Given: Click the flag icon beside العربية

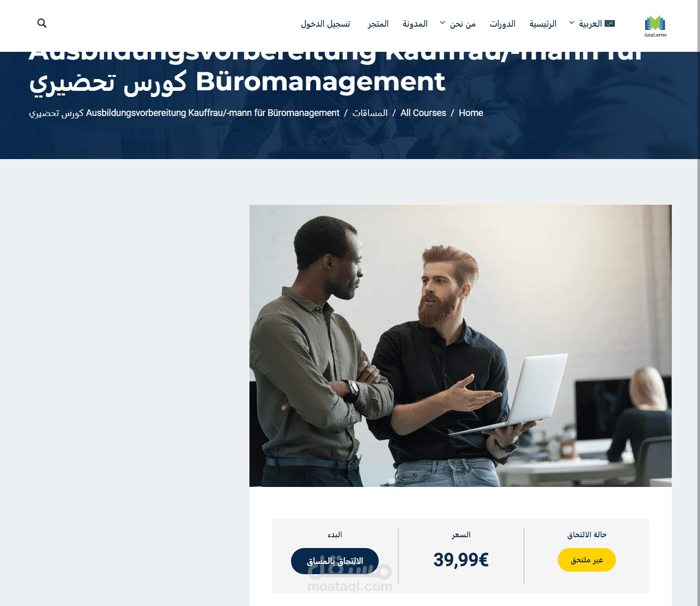Looking at the screenshot, I should [610, 23].
